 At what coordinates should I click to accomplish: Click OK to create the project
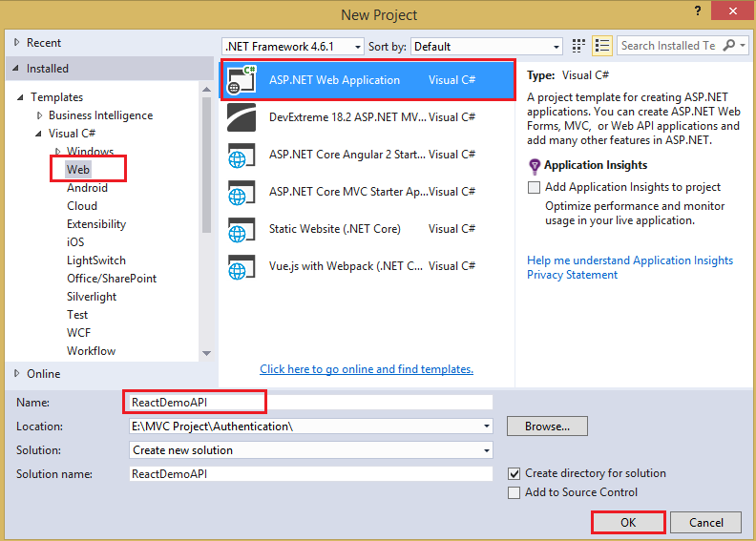(628, 523)
